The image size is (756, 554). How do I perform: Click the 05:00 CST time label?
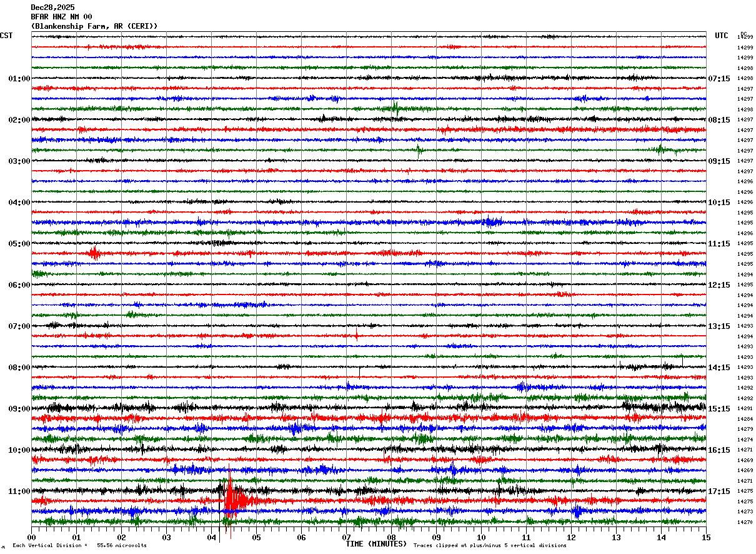click(x=19, y=244)
